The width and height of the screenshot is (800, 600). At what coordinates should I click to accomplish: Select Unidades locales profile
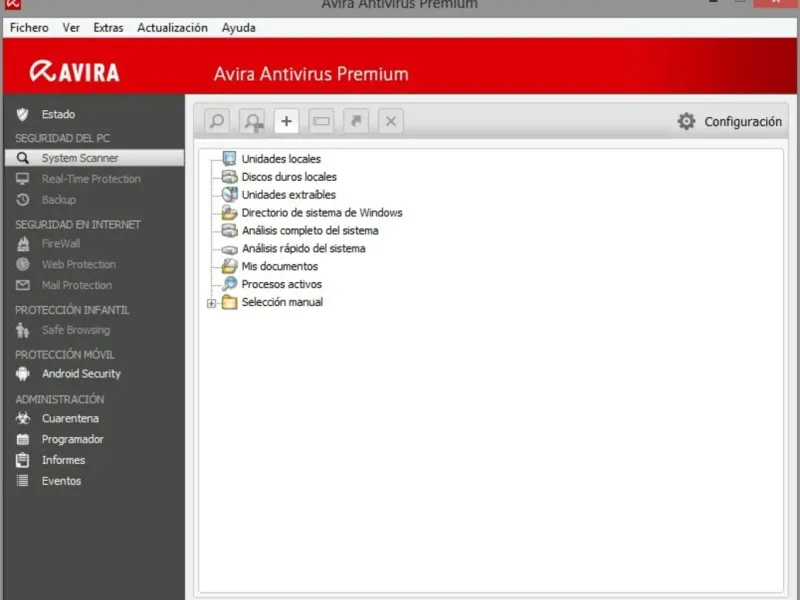(281, 159)
